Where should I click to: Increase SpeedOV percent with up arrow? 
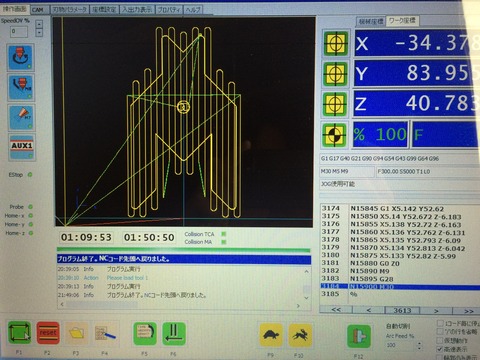click(39, 24)
